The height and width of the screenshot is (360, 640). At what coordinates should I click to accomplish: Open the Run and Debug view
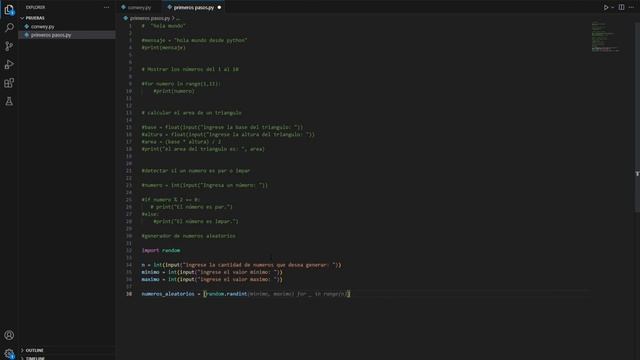click(9, 64)
